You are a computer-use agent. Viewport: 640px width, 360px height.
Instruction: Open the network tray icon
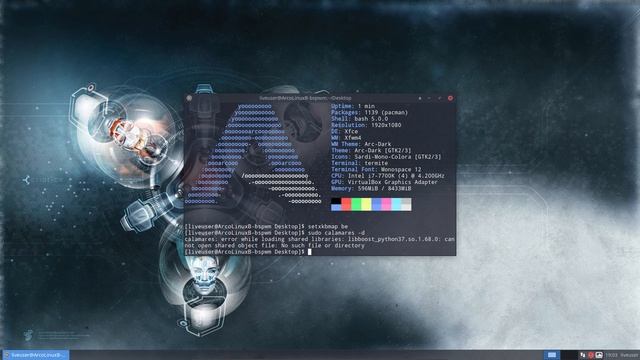(582, 355)
